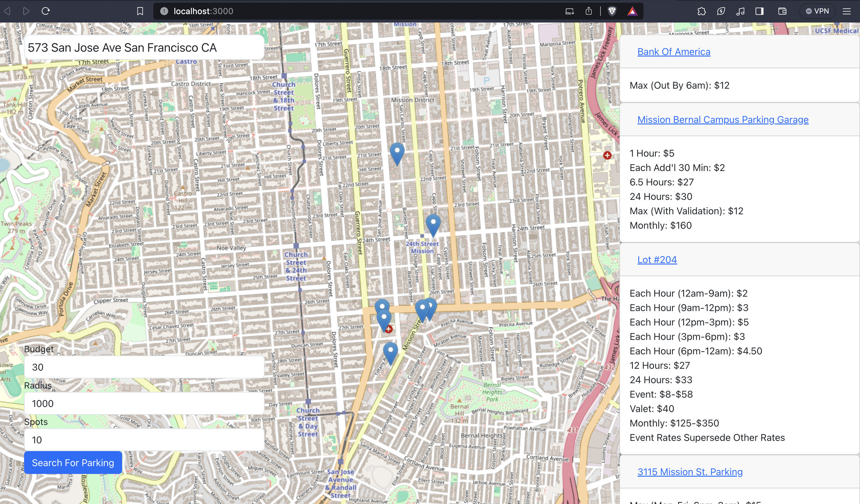860x504 pixels.
Task: Open the music note playlist icon
Action: point(740,11)
